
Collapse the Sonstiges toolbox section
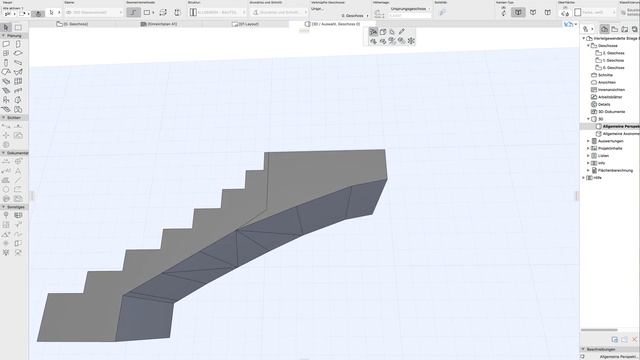4,207
